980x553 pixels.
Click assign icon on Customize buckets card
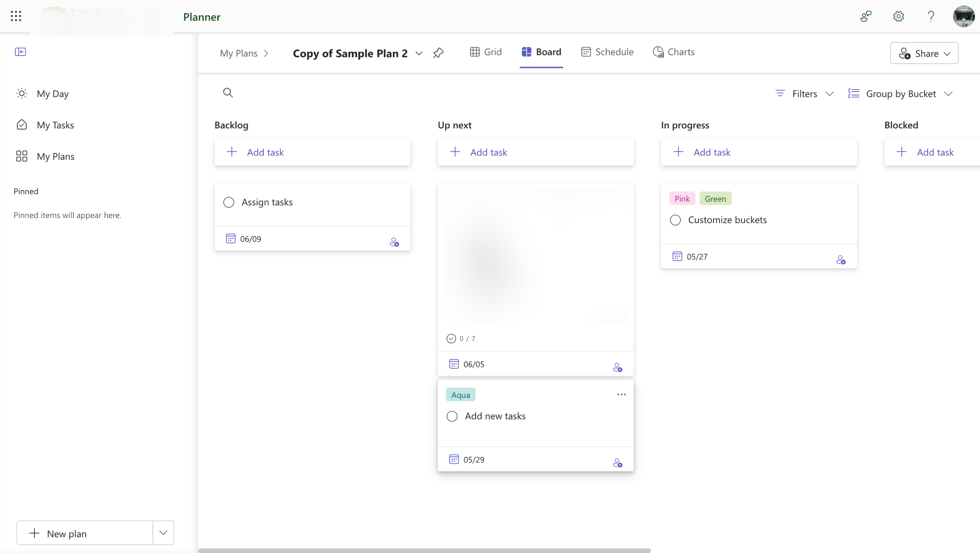pos(841,260)
